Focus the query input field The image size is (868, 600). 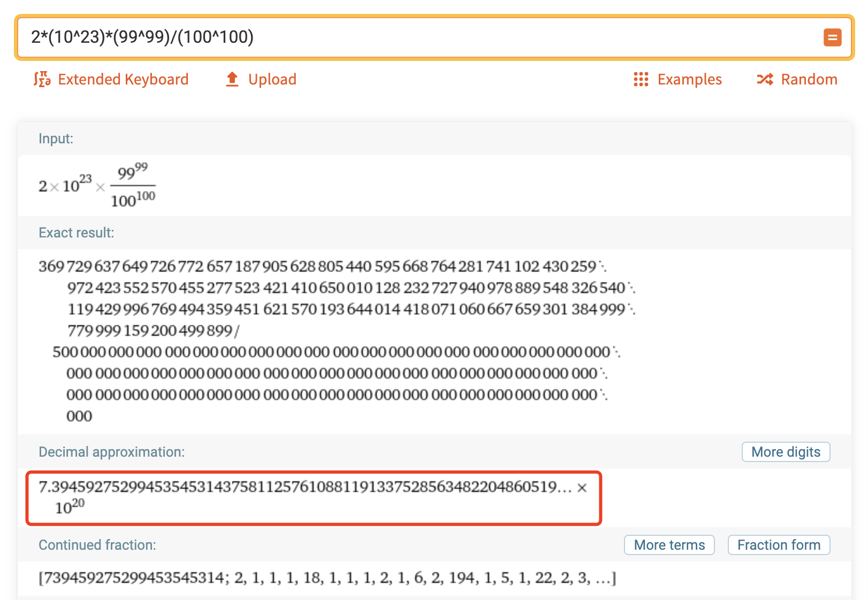coord(417,37)
